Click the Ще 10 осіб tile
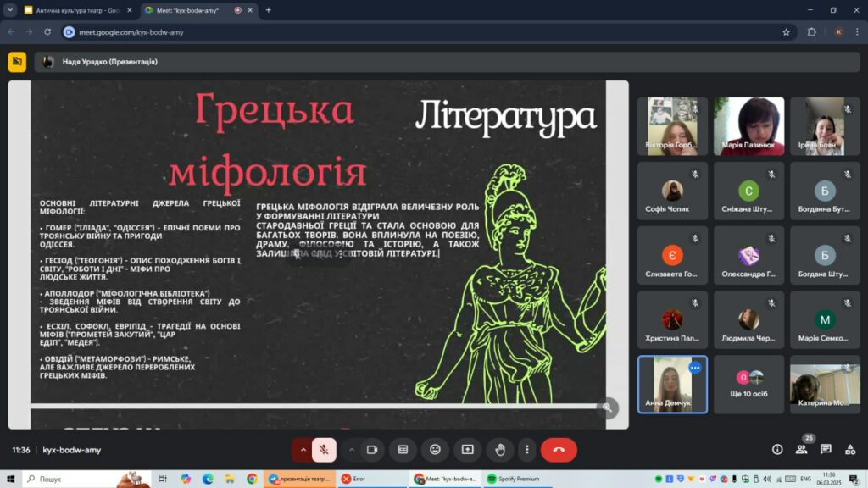 (748, 384)
